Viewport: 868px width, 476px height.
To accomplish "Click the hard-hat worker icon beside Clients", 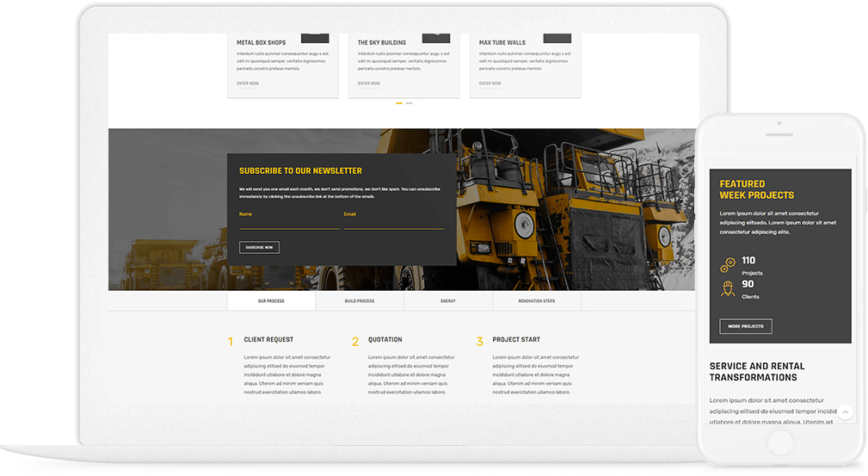I will point(728,288).
